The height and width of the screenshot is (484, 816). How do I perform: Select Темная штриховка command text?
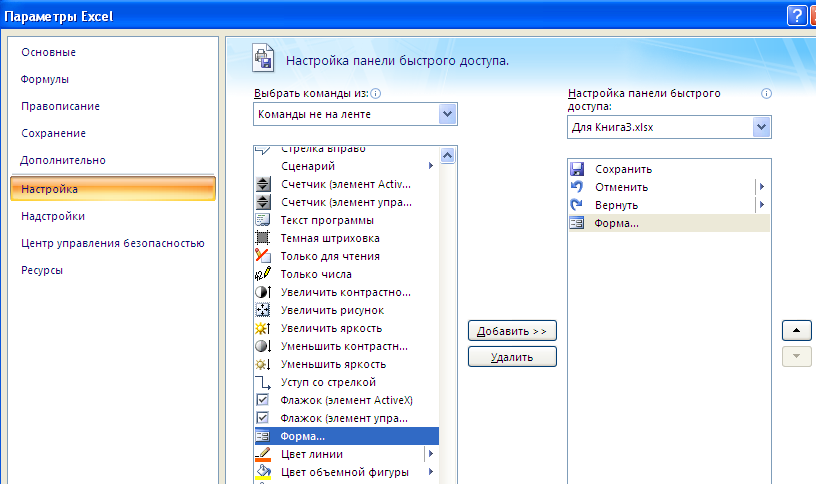coord(330,238)
